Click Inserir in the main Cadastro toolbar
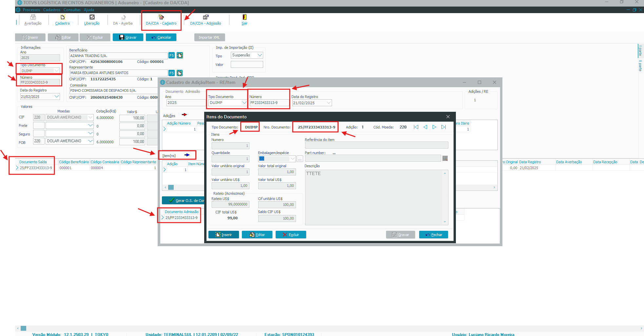Screen dimensions: 644x336 pos(30,37)
